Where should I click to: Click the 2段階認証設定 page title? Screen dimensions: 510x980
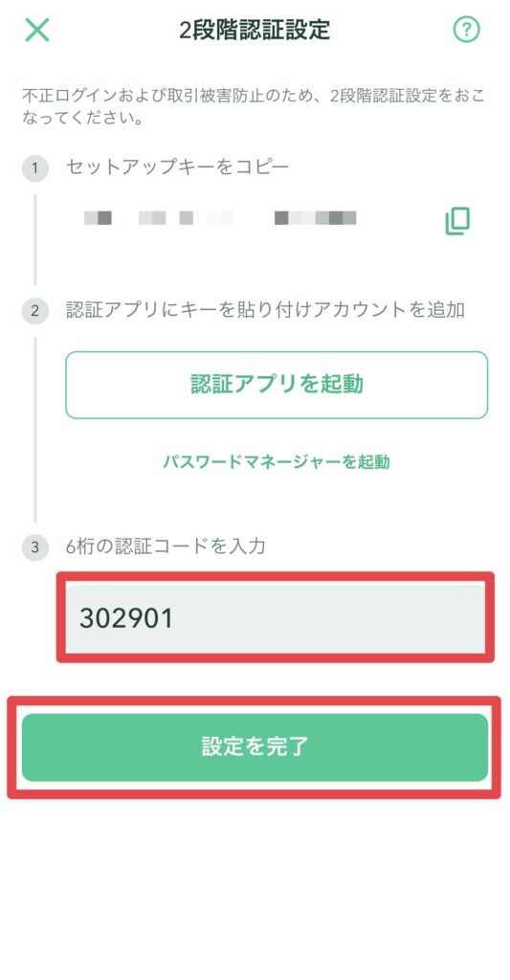coord(255,30)
